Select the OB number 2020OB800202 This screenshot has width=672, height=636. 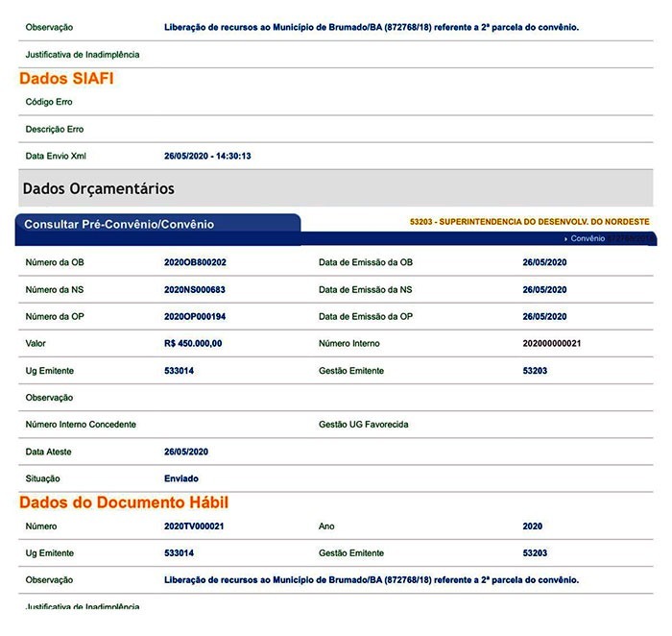(195, 262)
